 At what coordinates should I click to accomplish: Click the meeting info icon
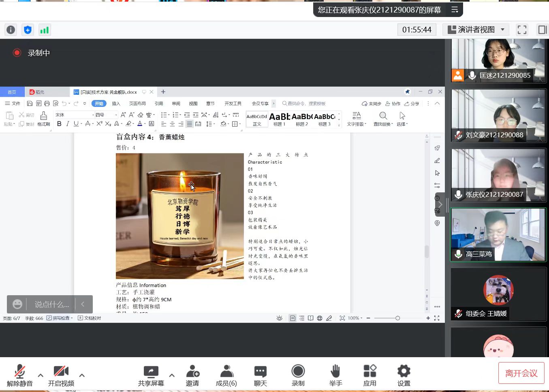11,30
